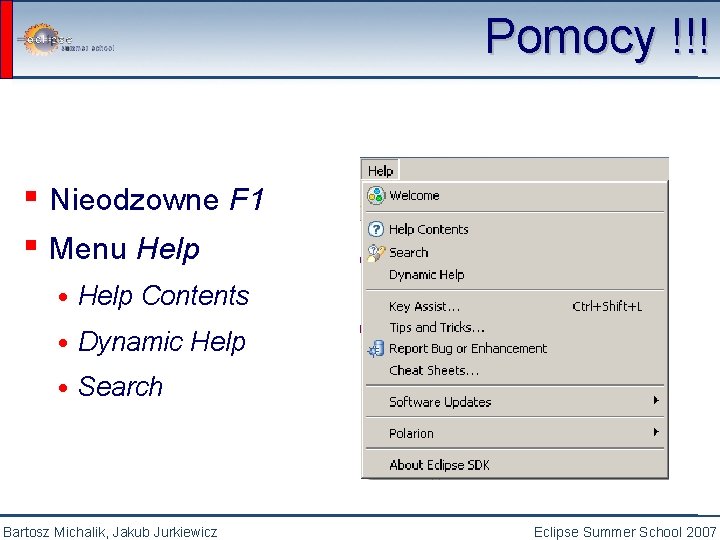Click the Nieodzowne F1 bullet text

pyautogui.click(x=157, y=199)
